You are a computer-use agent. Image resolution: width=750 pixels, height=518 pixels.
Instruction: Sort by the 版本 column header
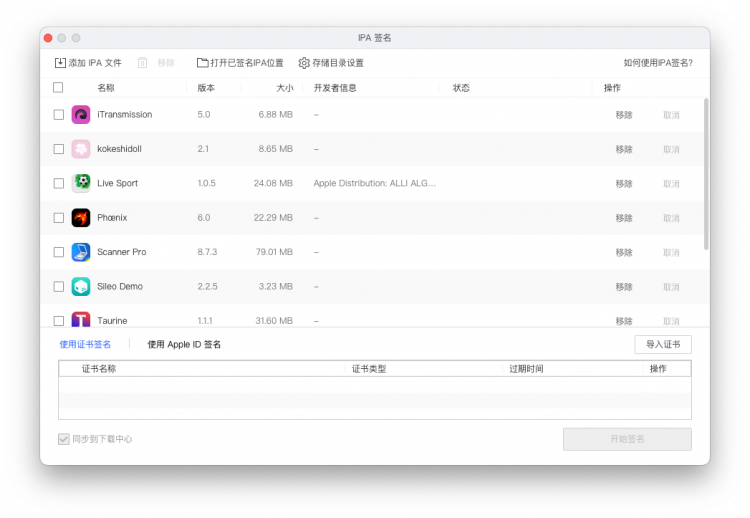click(x=206, y=88)
